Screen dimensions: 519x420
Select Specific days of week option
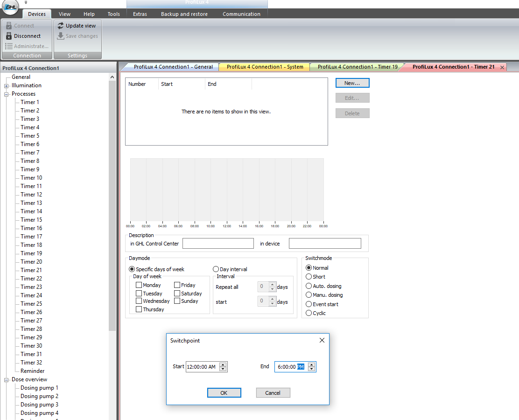click(132, 269)
